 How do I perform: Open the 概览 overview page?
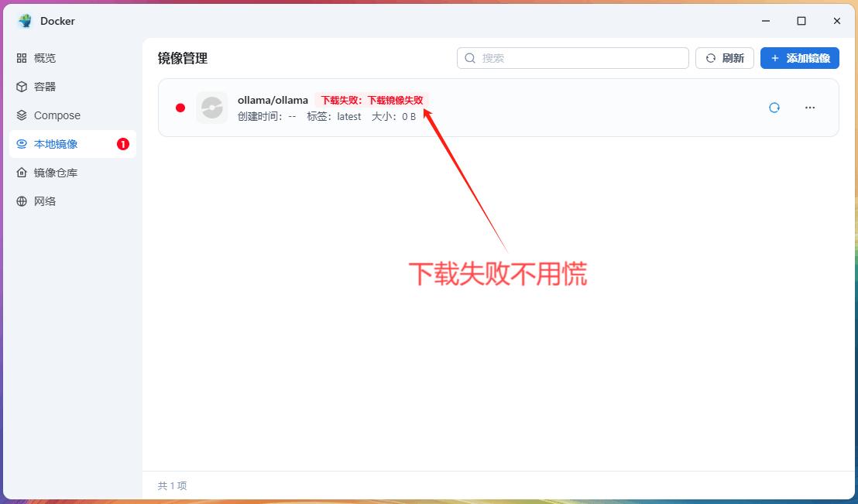pyautogui.click(x=44, y=58)
